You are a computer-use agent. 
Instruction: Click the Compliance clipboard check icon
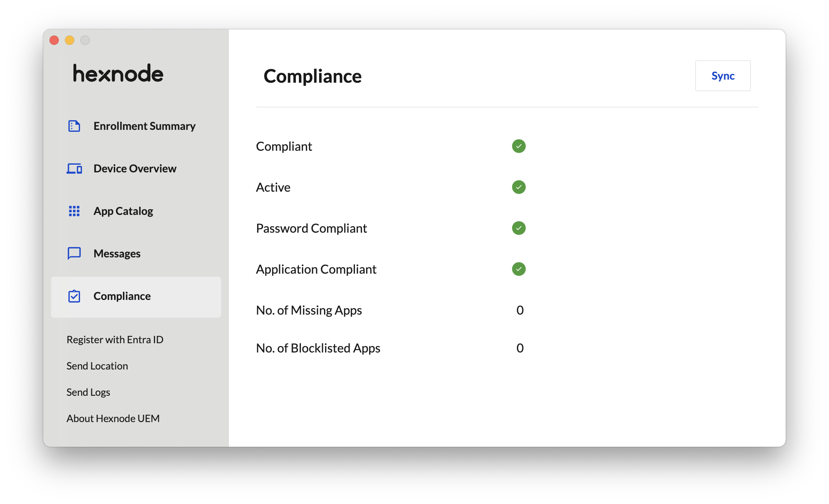tap(74, 296)
